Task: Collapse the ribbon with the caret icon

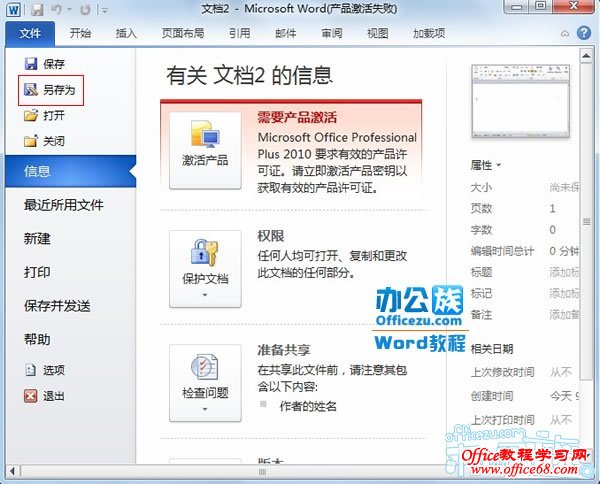Action: click(565, 34)
